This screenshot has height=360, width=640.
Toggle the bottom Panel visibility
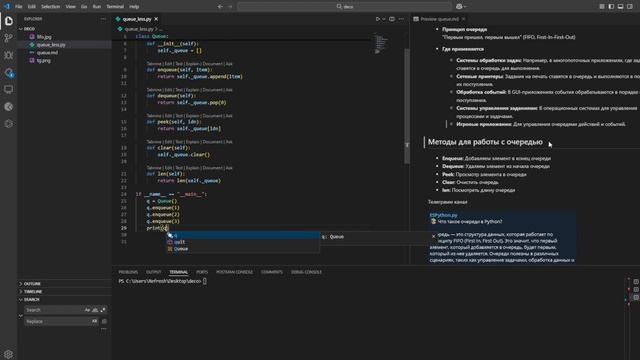point(620,7)
